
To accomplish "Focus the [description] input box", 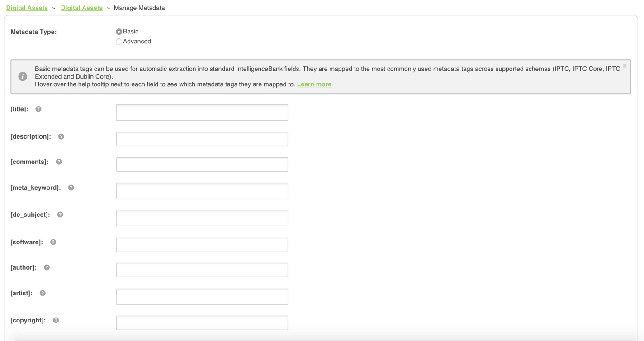I will tap(202, 139).
